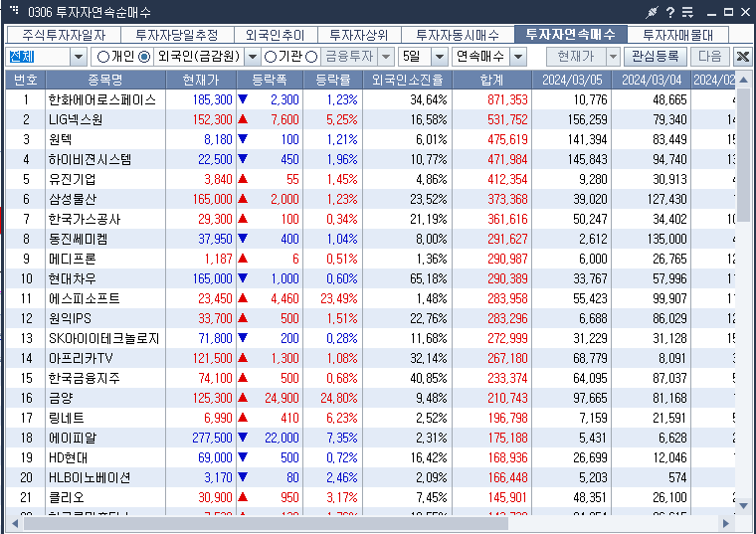
Task: Click the 전체 search input field
Action: click(x=39, y=57)
